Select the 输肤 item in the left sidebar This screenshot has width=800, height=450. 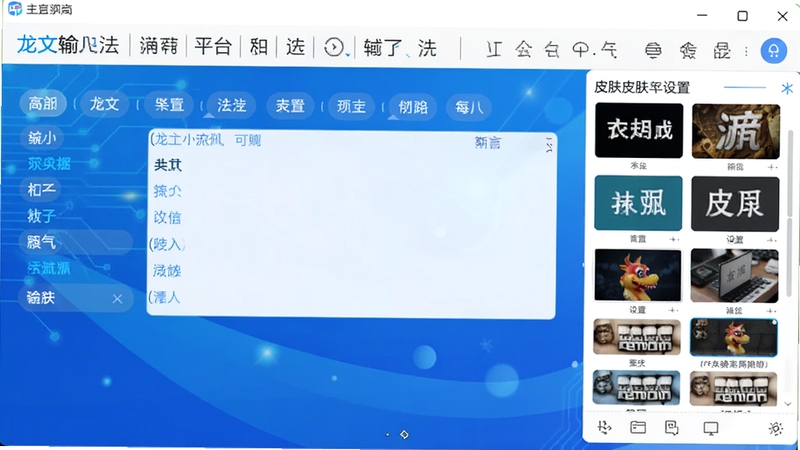coord(77,298)
